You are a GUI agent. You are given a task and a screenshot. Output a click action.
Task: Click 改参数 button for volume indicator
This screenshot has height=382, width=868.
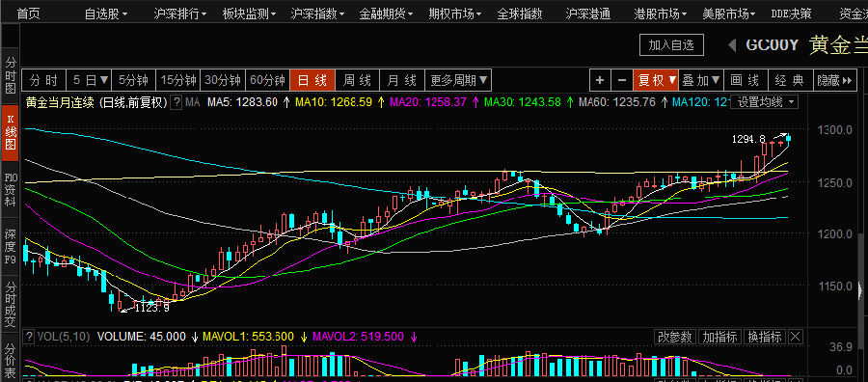click(x=675, y=337)
